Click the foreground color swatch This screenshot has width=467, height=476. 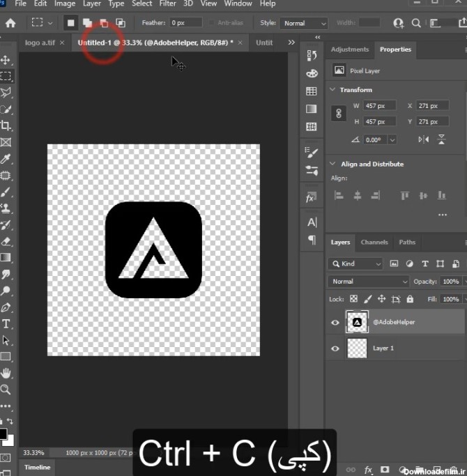[3, 433]
